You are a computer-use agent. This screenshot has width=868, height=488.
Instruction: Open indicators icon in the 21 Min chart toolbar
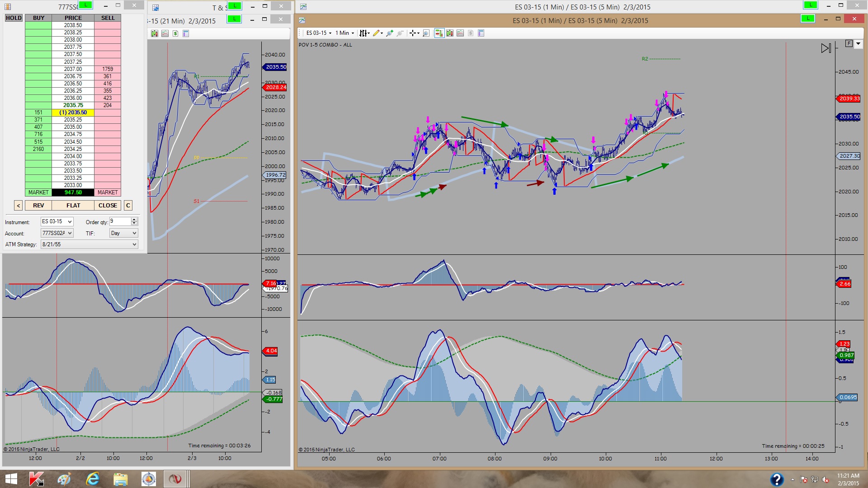click(165, 33)
